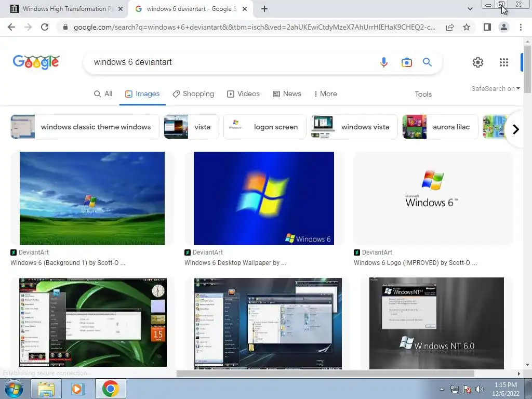Bookmark this page with the star icon
The image size is (532, 399).
click(467, 27)
